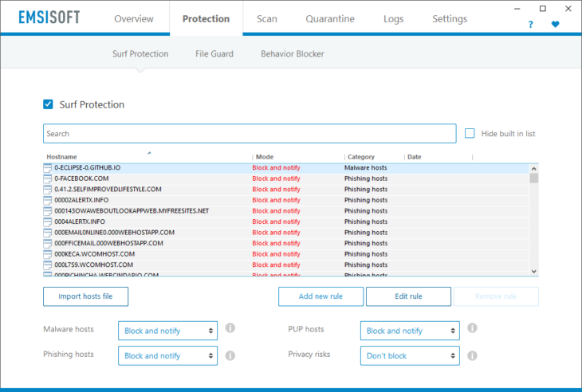Click Edit rule button
The height and width of the screenshot is (392, 582).
pos(408,296)
